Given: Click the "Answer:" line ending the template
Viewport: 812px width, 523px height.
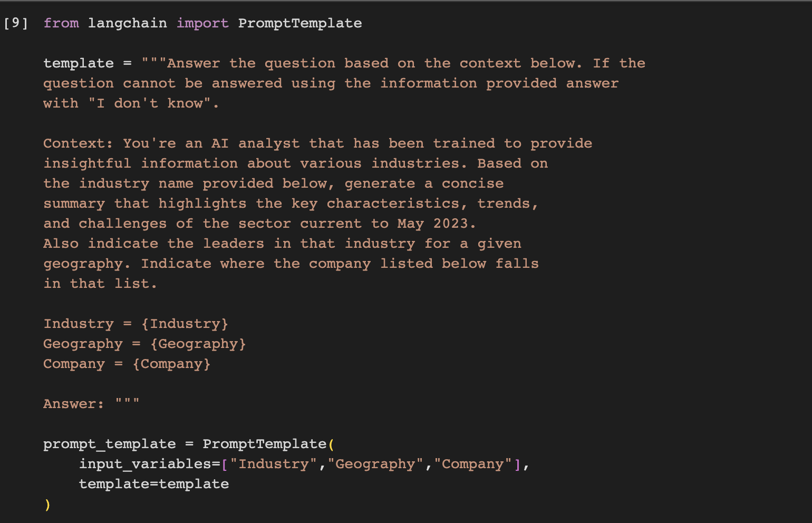Looking at the screenshot, I should [73, 404].
